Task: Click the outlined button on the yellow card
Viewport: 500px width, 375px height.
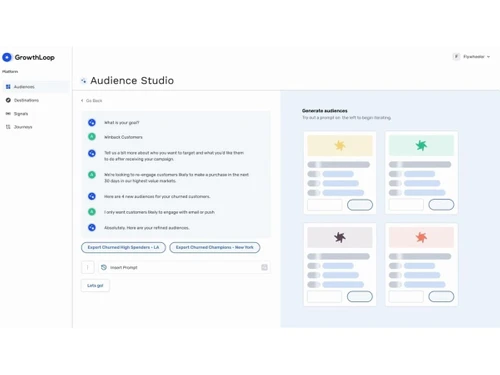Action: pos(360,205)
